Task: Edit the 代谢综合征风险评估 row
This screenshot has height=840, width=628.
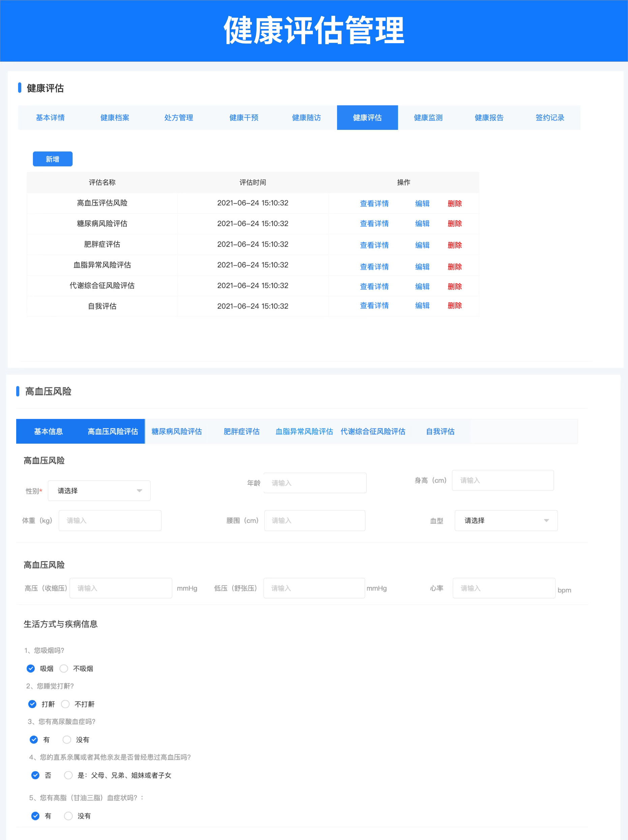Action: (x=422, y=287)
